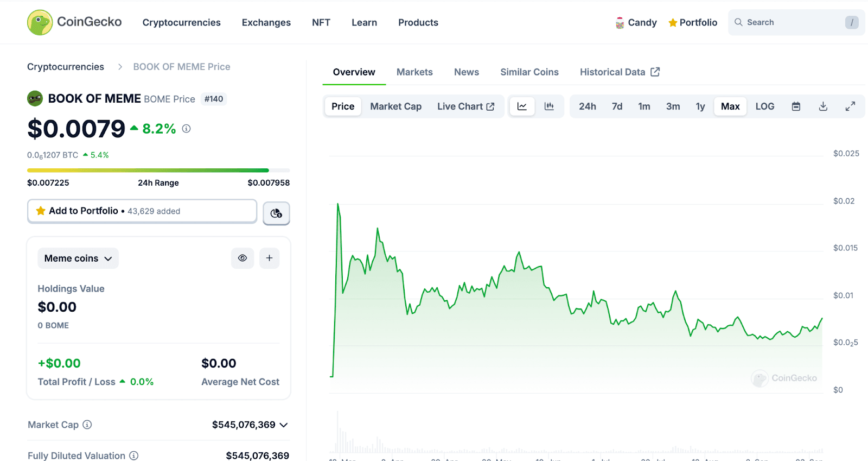Open the calendar date range picker
Viewport: 868px width, 461px height.
click(796, 106)
